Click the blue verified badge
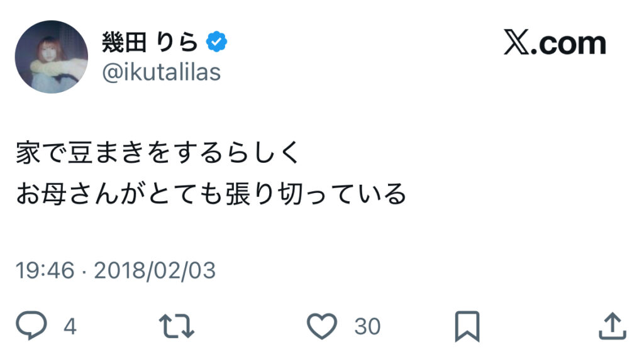Screen dimensions: 644x364 [x=218, y=43]
